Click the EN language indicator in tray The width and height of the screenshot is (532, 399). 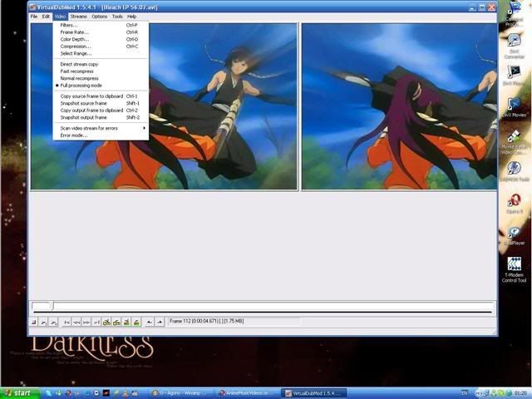point(465,393)
